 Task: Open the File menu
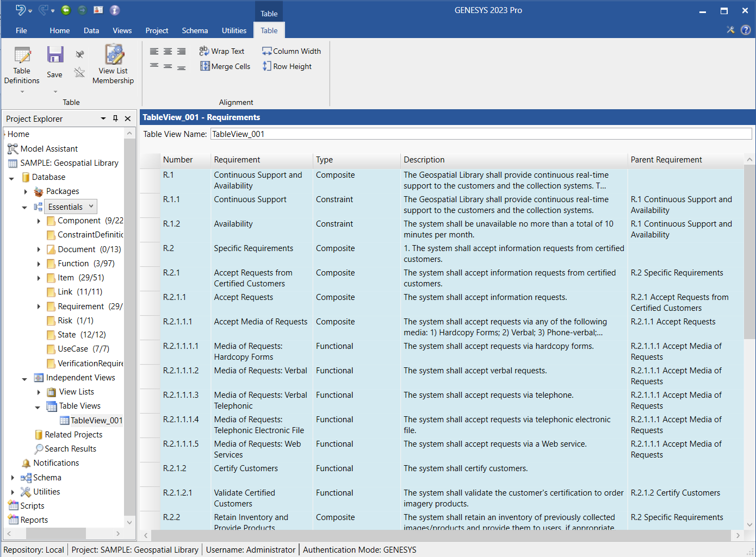coord(21,30)
